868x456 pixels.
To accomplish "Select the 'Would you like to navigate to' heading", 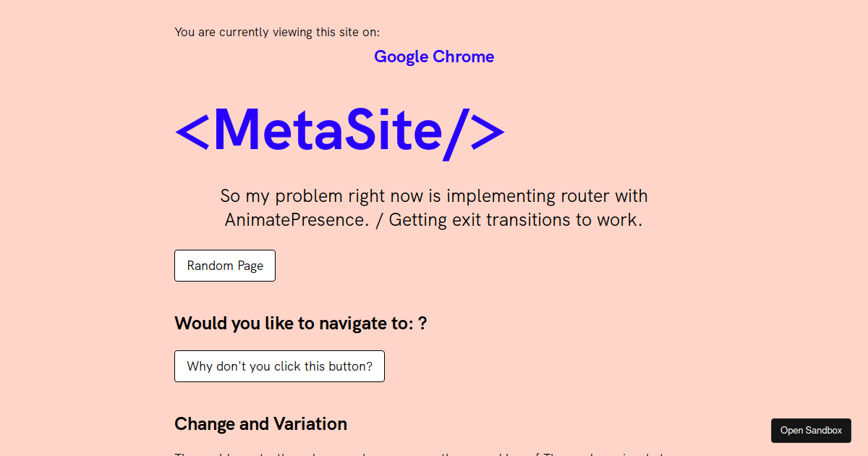I will click(300, 323).
